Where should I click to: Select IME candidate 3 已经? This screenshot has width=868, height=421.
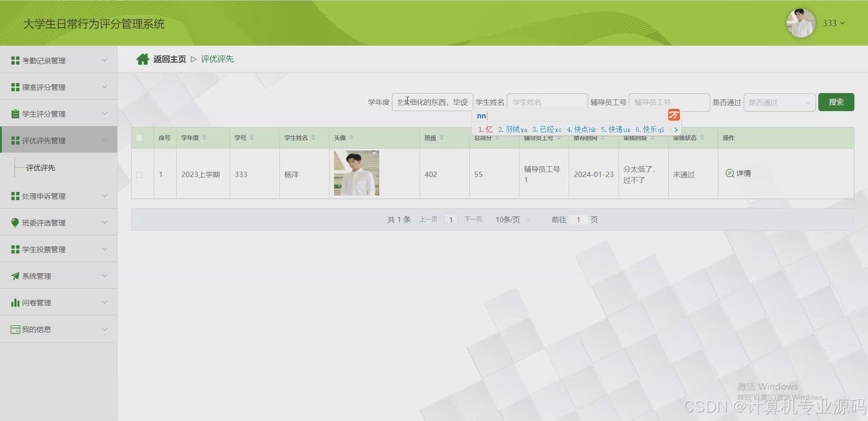tap(547, 130)
